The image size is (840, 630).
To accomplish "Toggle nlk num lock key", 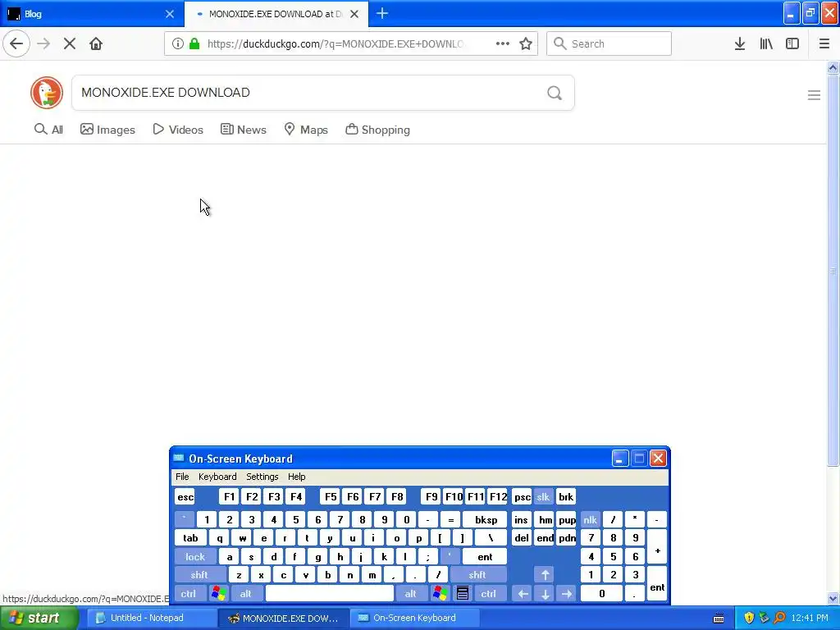I will tap(590, 519).
